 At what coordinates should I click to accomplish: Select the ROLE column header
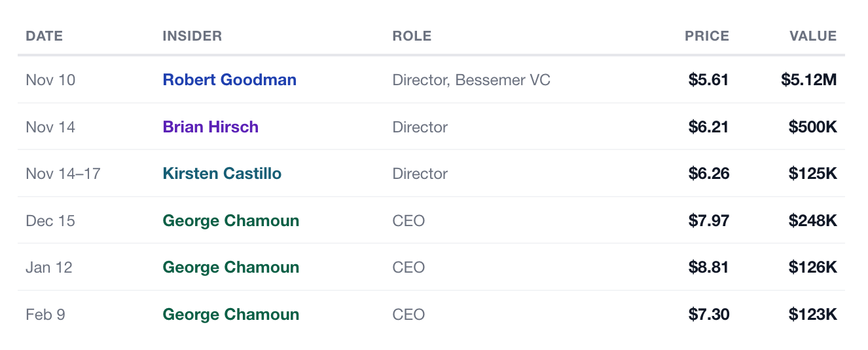(412, 36)
